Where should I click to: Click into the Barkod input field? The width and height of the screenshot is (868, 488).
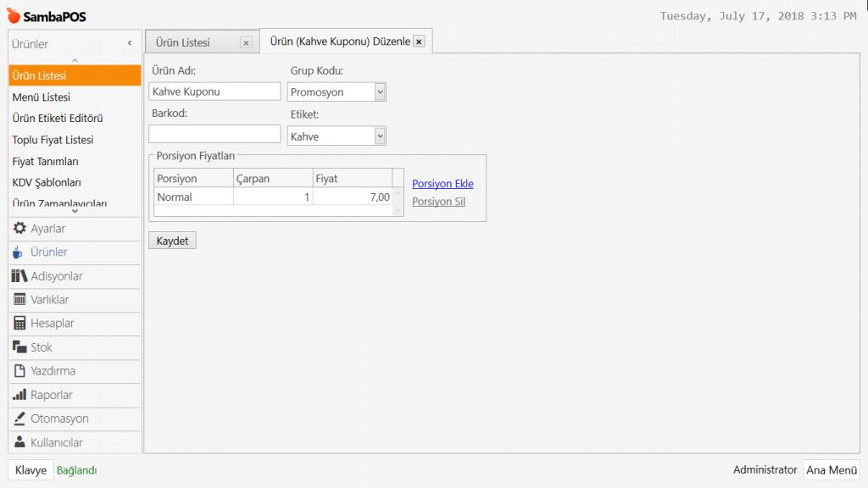click(x=214, y=134)
